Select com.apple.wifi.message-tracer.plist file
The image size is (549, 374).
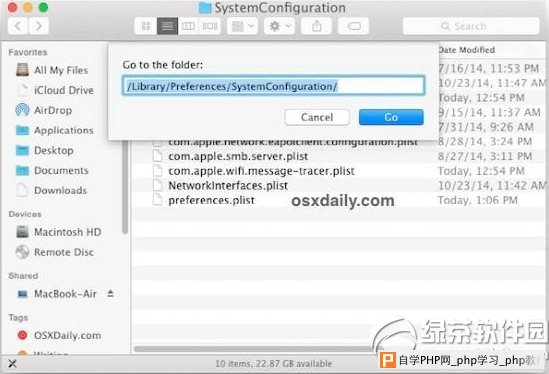coord(261,171)
